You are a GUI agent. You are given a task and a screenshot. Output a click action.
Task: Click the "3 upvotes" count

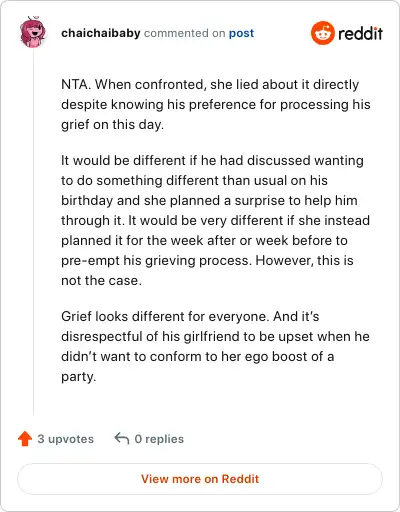pos(65,439)
